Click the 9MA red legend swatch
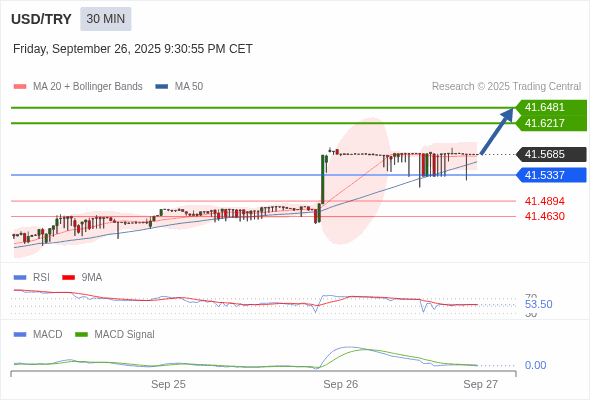Image resolution: width=590 pixels, height=400 pixels. click(x=68, y=278)
